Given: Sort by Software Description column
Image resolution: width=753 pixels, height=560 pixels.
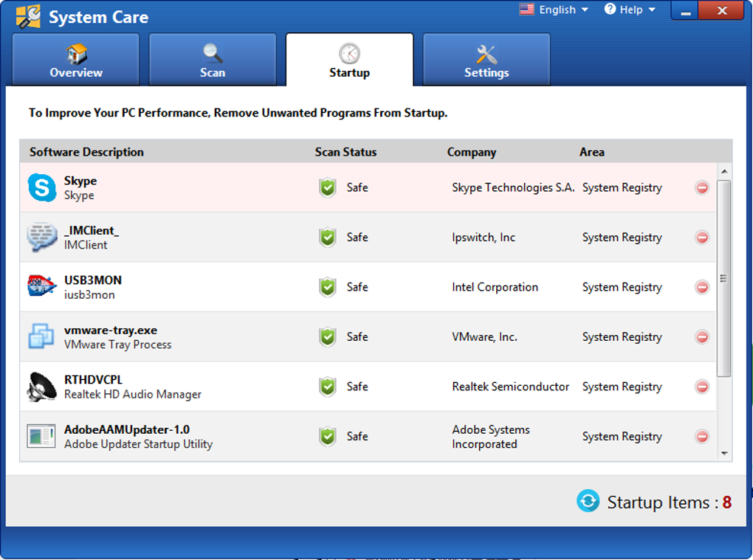Looking at the screenshot, I should pyautogui.click(x=86, y=152).
